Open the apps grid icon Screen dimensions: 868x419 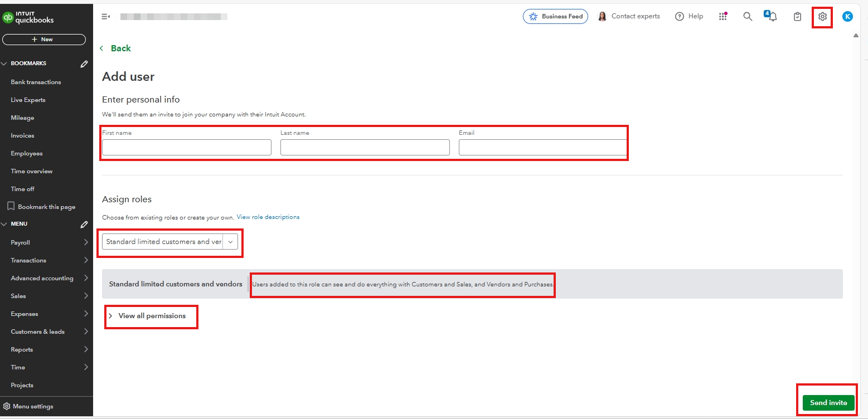pyautogui.click(x=723, y=17)
